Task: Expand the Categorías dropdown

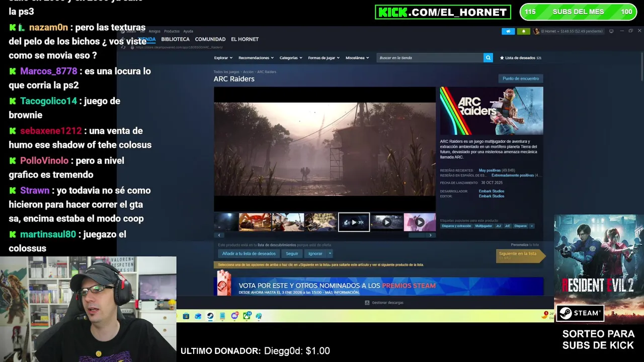Action: tap(291, 58)
